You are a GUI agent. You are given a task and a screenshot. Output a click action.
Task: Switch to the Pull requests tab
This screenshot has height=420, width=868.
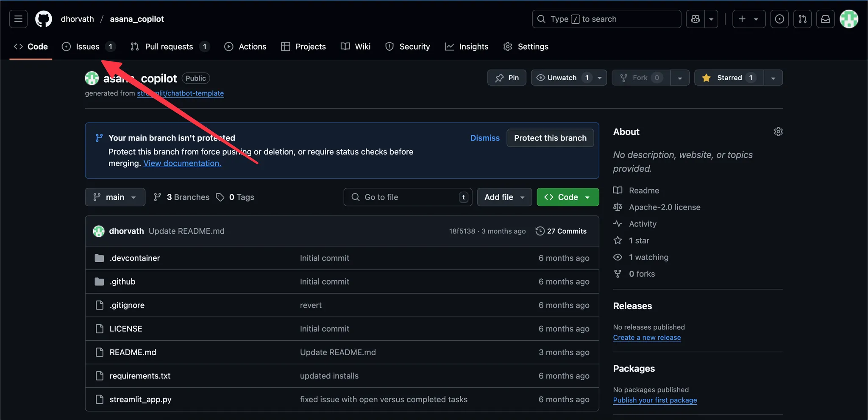pos(170,47)
